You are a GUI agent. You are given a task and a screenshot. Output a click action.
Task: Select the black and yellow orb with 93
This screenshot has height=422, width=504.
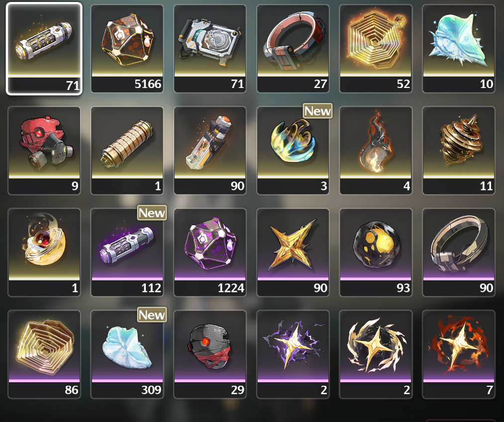coord(376,253)
